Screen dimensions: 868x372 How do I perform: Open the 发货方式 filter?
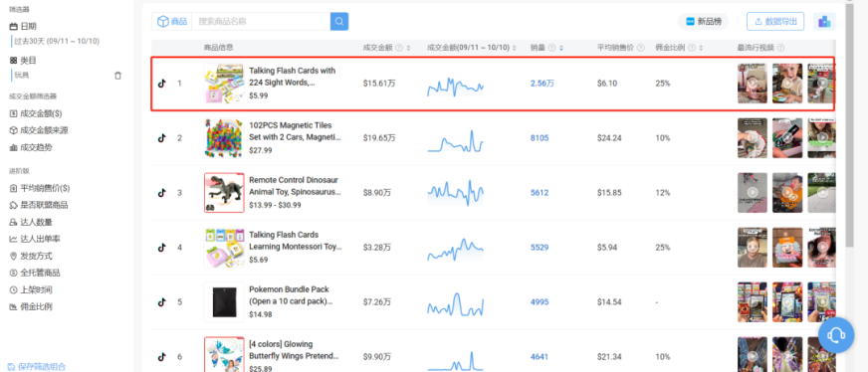tap(32, 256)
